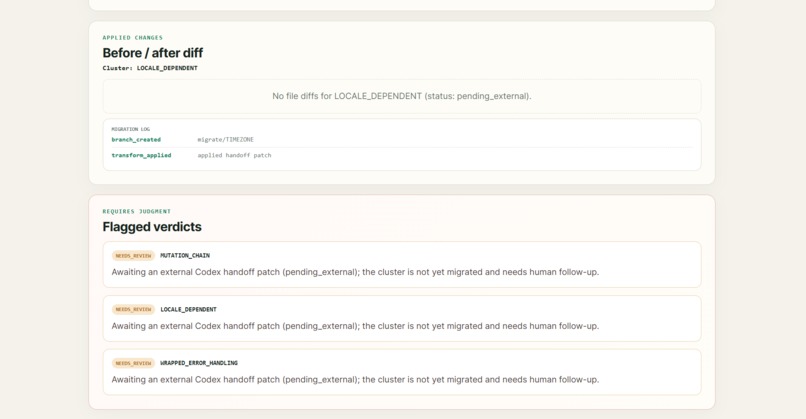Click the 'Flagged verdicts' heading
Image resolution: width=806 pixels, height=419 pixels.
click(x=152, y=227)
